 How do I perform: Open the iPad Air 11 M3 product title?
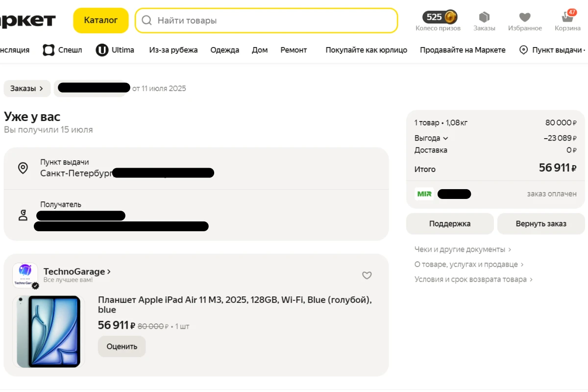pos(235,305)
